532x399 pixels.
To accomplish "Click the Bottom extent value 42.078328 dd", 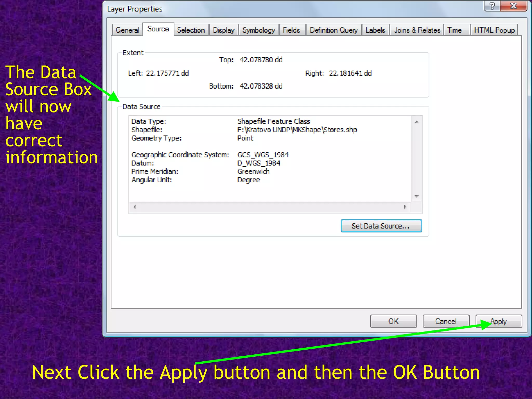I will (261, 86).
